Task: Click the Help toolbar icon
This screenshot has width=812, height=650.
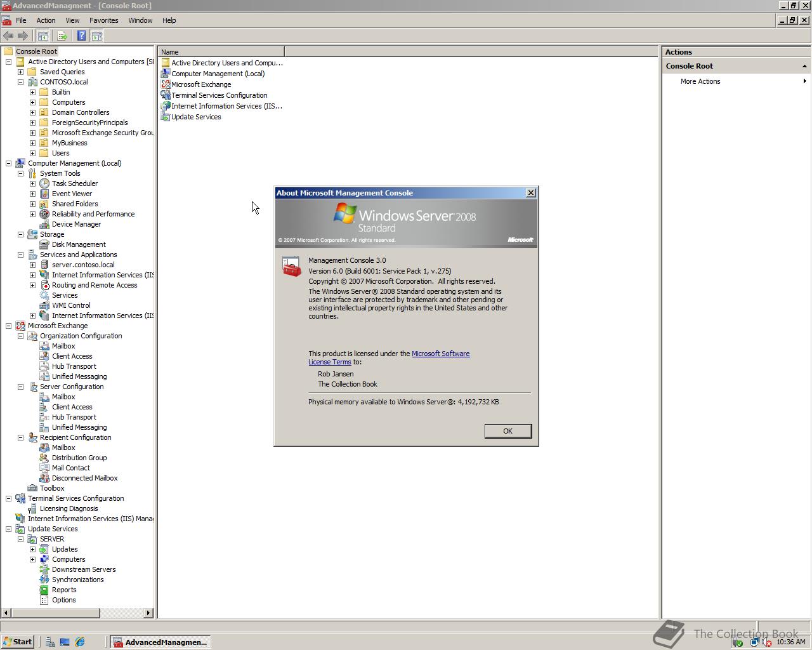Action: click(82, 36)
